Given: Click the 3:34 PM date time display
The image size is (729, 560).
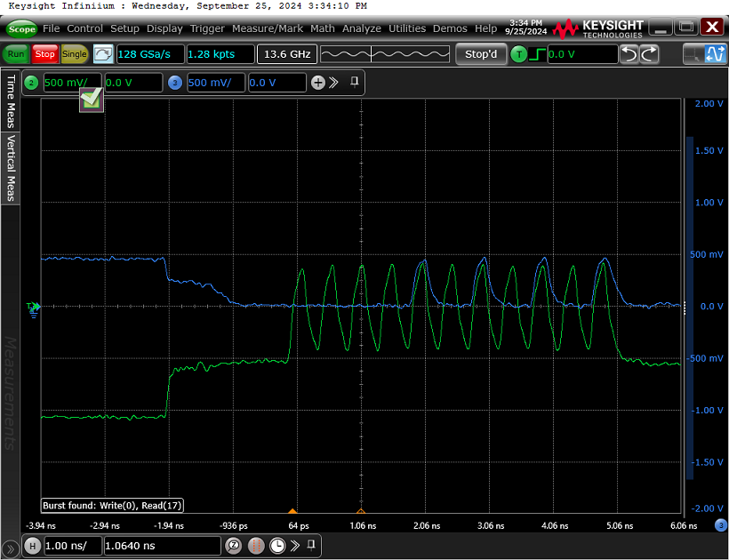Looking at the screenshot, I should pyautogui.click(x=525, y=27).
